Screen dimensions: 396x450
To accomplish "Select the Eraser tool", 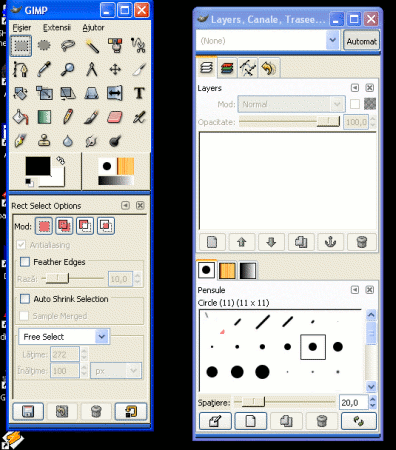I will 115,117.
